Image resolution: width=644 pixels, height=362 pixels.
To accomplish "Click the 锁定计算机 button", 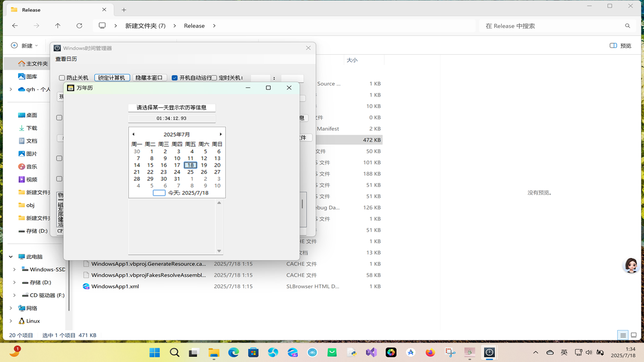I will [x=112, y=78].
